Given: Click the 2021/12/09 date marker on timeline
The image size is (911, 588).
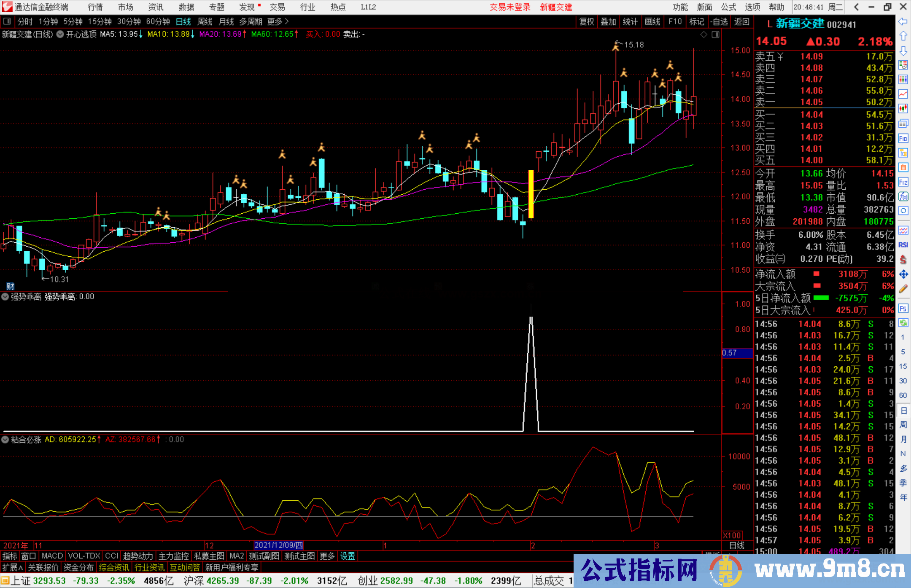Looking at the screenshot, I should tap(278, 545).
